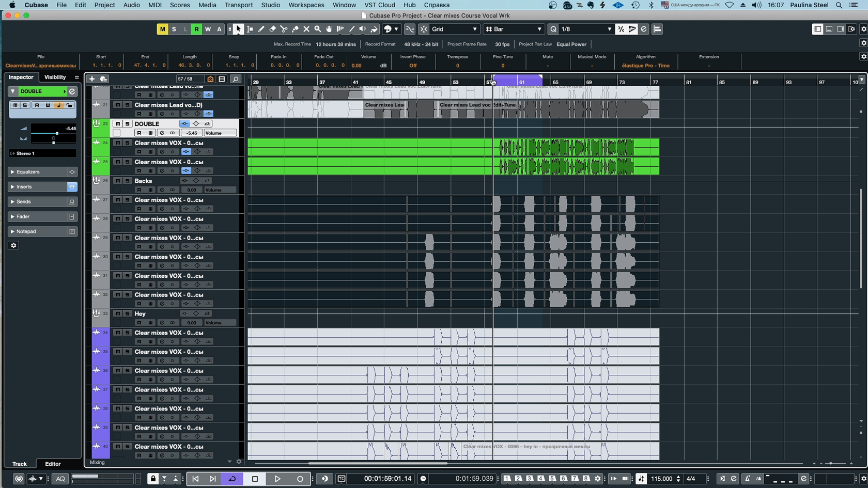868x488 pixels.
Task: Expand the Fader inspector section
Action: (x=38, y=216)
